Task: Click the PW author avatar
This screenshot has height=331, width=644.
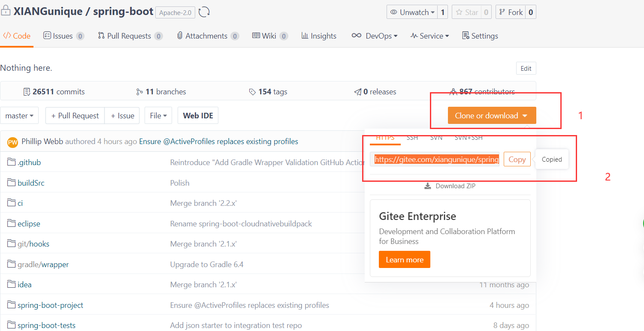Action: click(x=13, y=142)
